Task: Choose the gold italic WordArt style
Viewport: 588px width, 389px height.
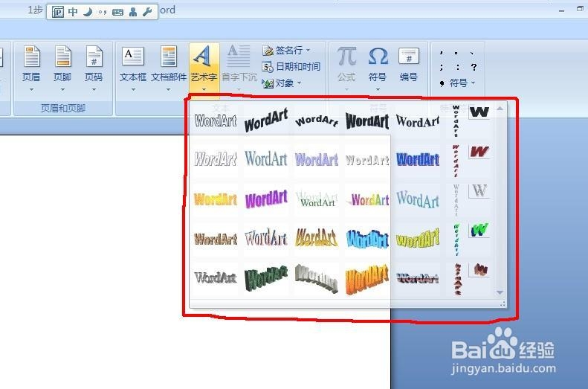Action: click(317, 238)
